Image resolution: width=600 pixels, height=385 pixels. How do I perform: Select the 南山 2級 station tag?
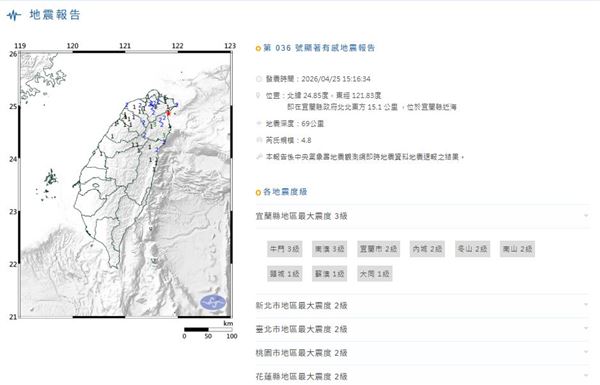[x=517, y=249]
